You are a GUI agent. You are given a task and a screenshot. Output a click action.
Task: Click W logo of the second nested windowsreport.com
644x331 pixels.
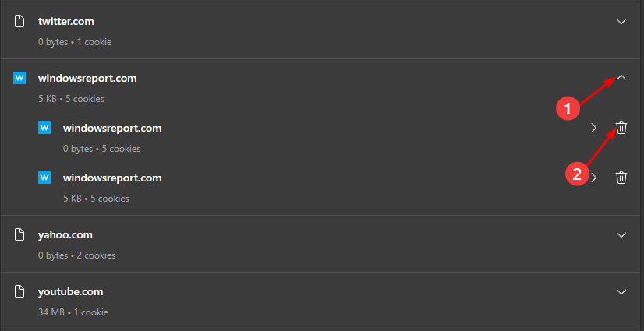[x=44, y=178]
